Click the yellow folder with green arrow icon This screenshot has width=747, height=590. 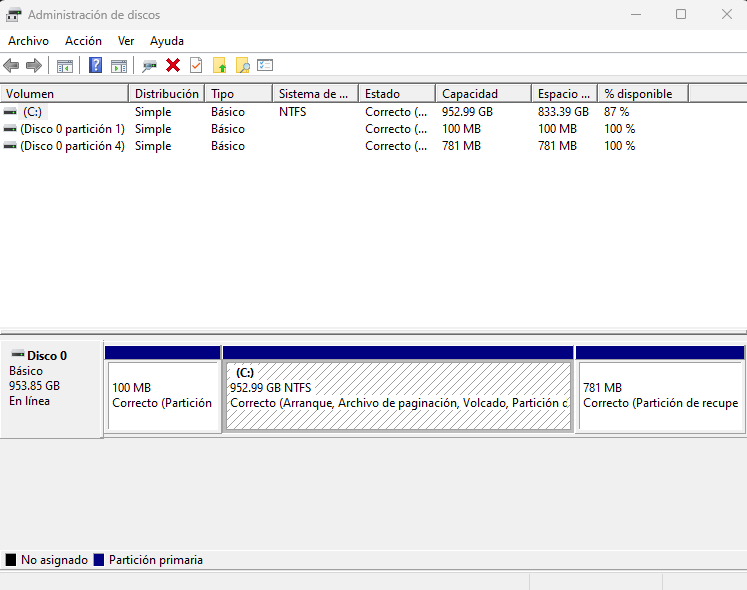point(220,65)
